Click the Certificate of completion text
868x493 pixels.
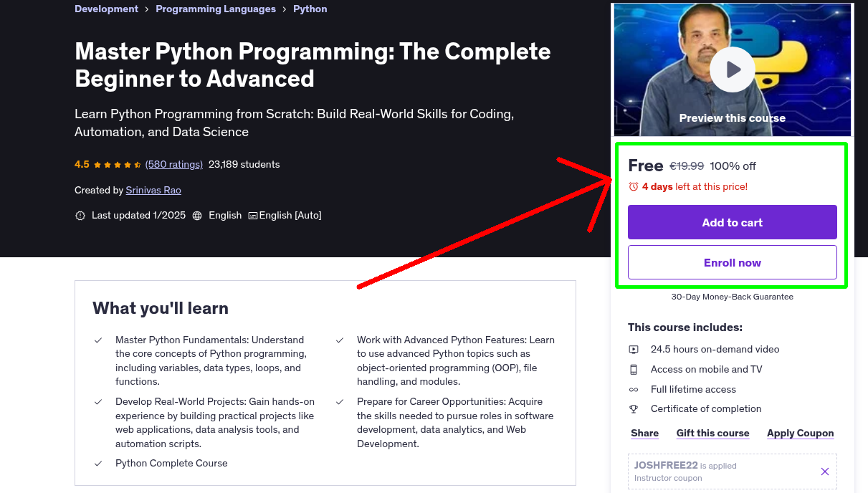click(706, 409)
